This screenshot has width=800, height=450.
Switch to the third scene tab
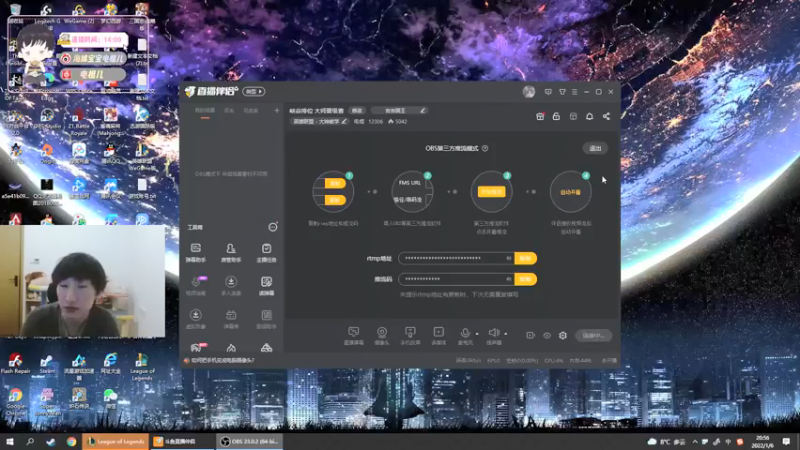[x=251, y=111]
